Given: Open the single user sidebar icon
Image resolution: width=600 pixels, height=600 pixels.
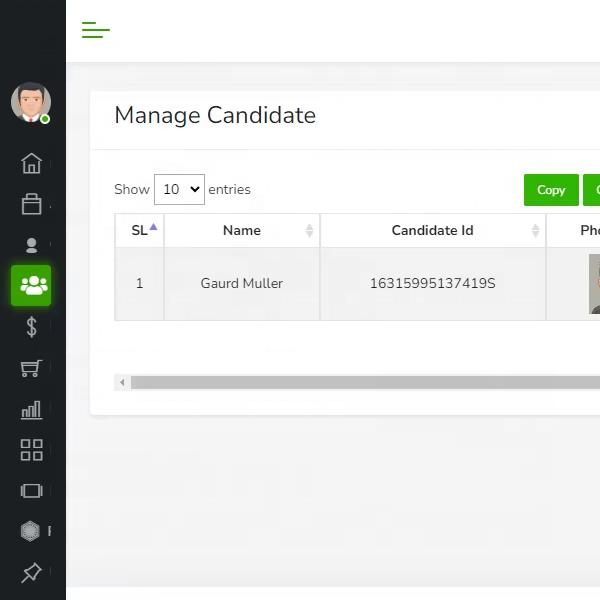Looking at the screenshot, I should click(32, 245).
